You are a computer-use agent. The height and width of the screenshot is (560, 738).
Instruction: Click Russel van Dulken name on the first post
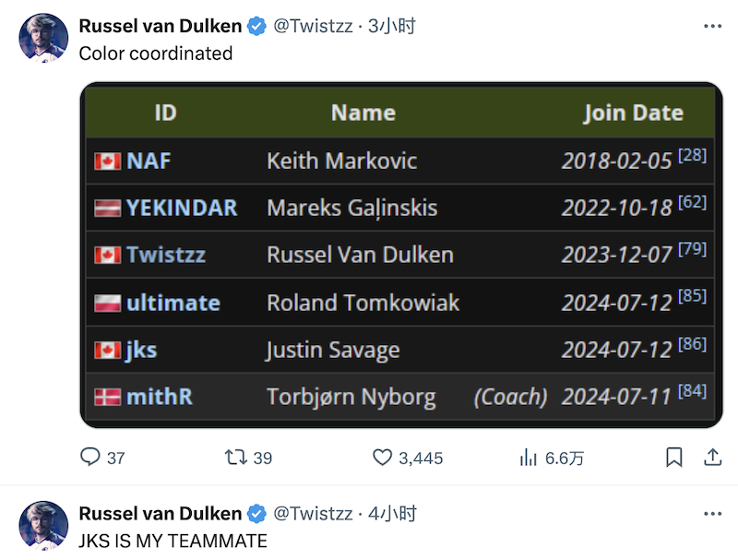click(x=160, y=26)
